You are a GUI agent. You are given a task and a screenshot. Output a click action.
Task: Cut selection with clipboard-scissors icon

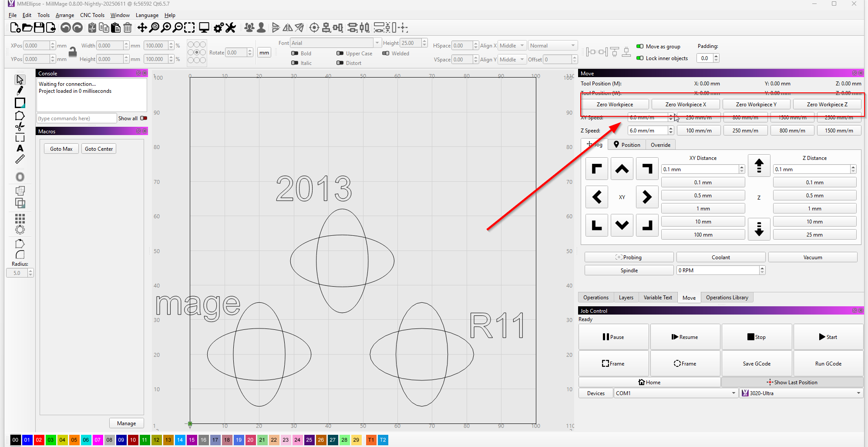(x=92, y=28)
